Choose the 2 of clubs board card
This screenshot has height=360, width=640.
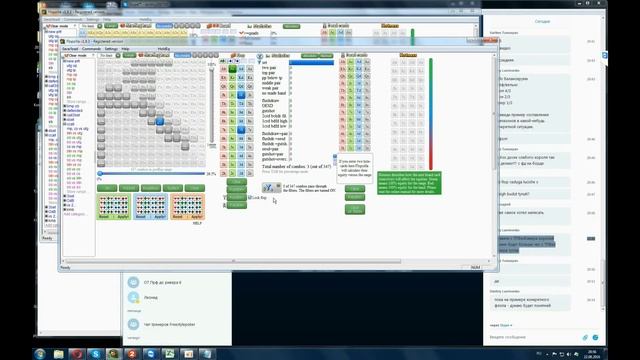click(x=232, y=173)
